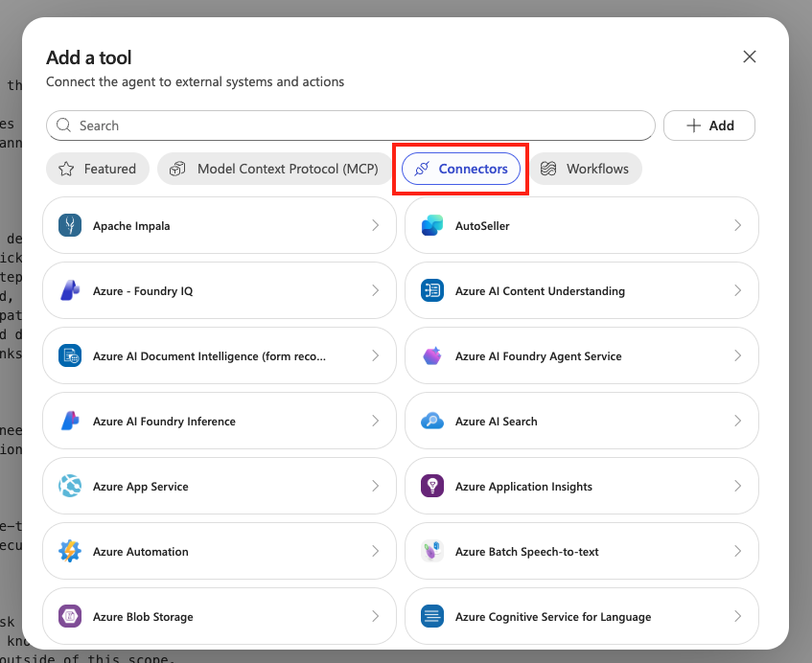Click the Add button
Viewport: 812px width, 663px height.
[x=709, y=126]
